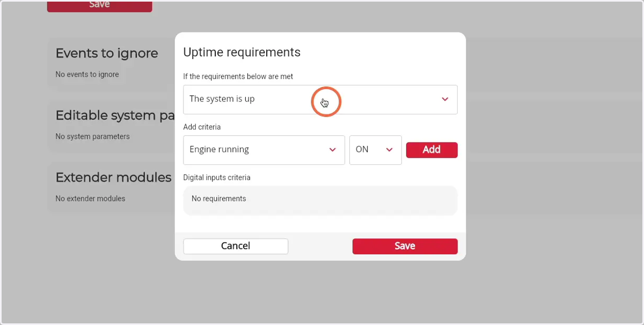The width and height of the screenshot is (644, 325).
Task: Click 'No events to ignore' text
Action: [87, 74]
